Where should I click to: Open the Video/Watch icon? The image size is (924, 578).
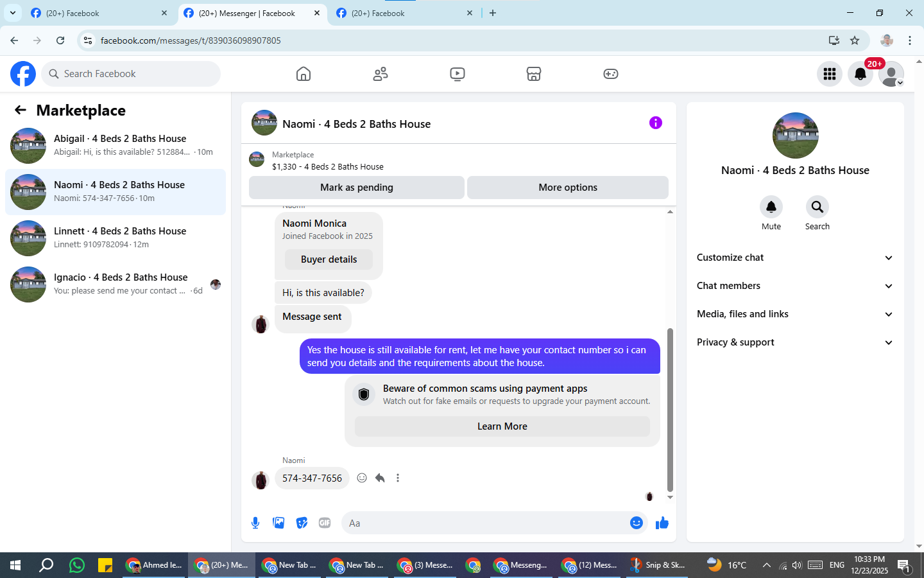click(x=458, y=74)
